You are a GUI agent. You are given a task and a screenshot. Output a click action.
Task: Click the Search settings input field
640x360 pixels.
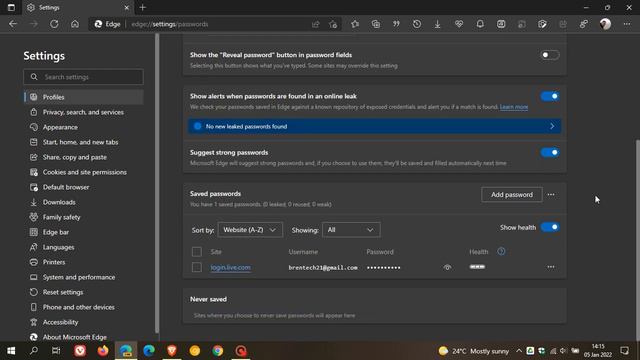(83, 77)
